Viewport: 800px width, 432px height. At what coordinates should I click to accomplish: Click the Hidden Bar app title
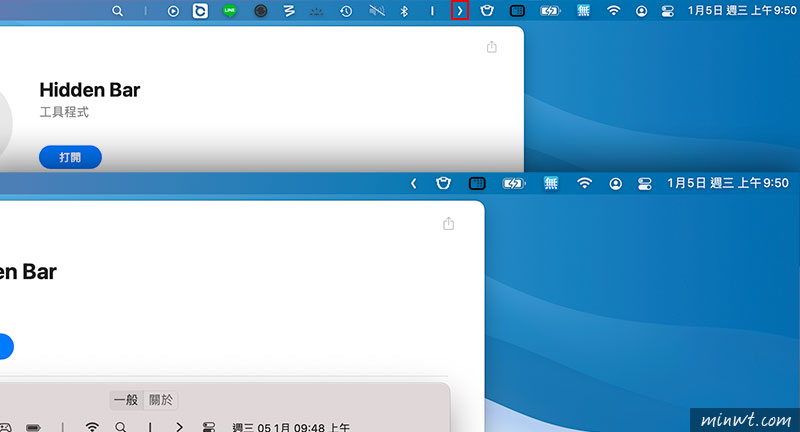[90, 90]
